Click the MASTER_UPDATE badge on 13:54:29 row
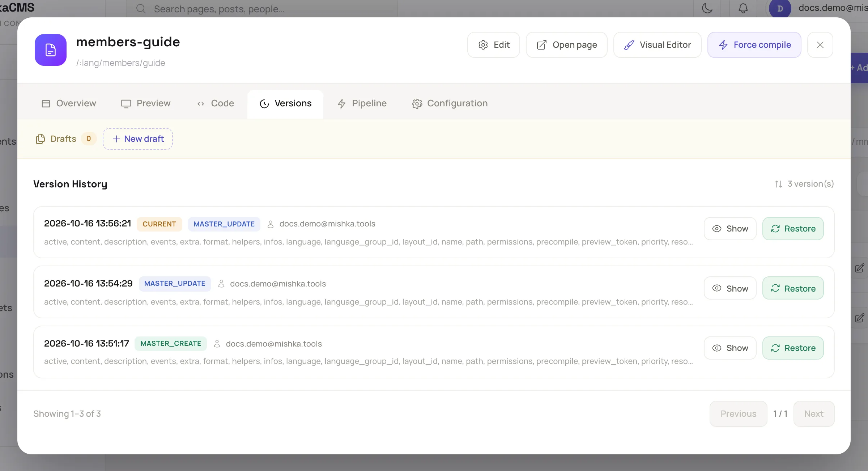Viewport: 868px width, 471px height. (x=175, y=284)
